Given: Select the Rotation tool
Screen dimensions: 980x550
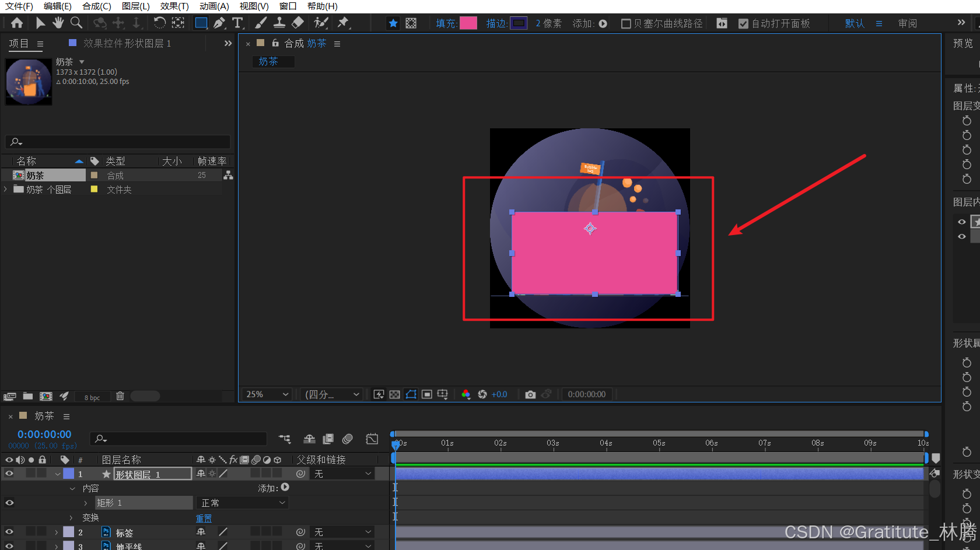Looking at the screenshot, I should coord(159,23).
